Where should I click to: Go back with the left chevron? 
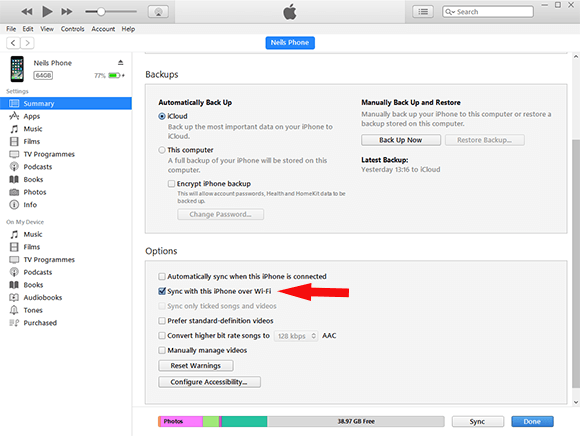pos(13,43)
